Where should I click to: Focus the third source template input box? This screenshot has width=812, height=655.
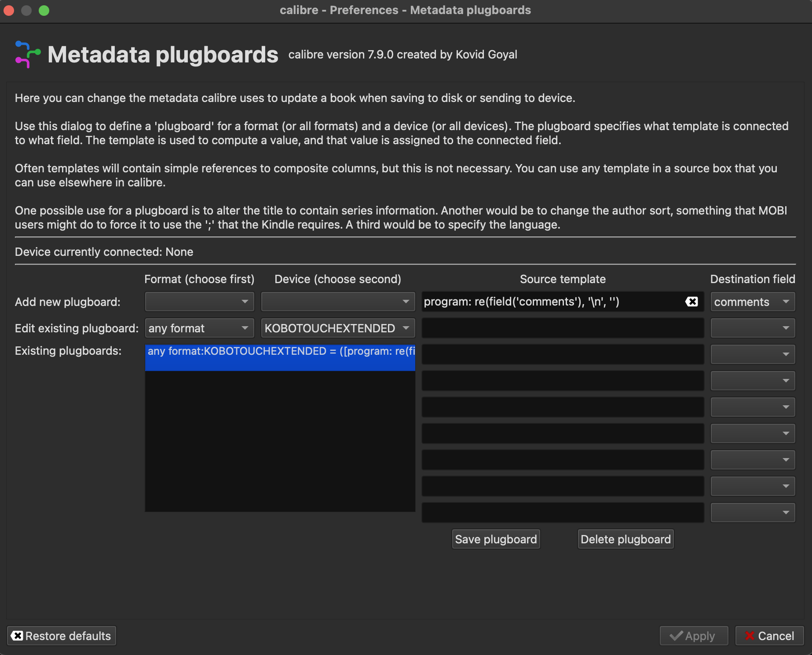[563, 354]
